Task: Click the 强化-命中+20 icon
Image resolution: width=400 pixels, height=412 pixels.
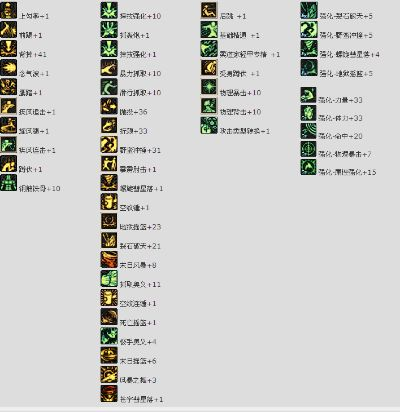Action: click(x=308, y=131)
